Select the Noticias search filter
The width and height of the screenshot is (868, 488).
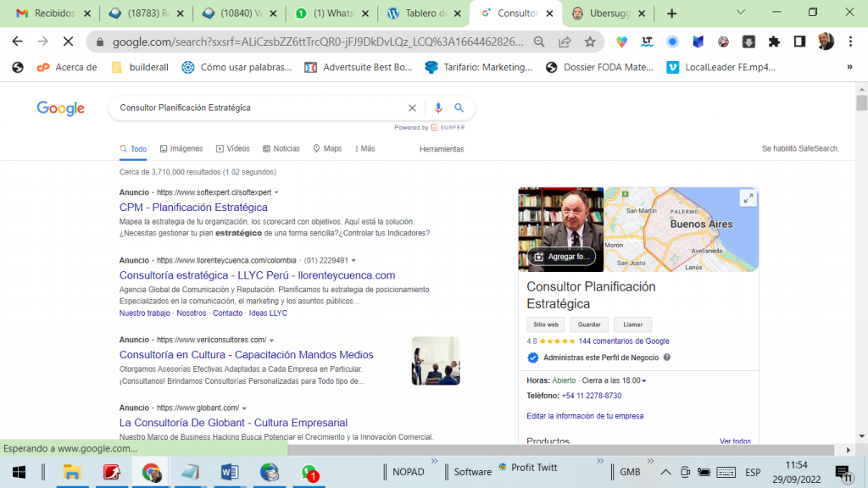[x=281, y=149]
